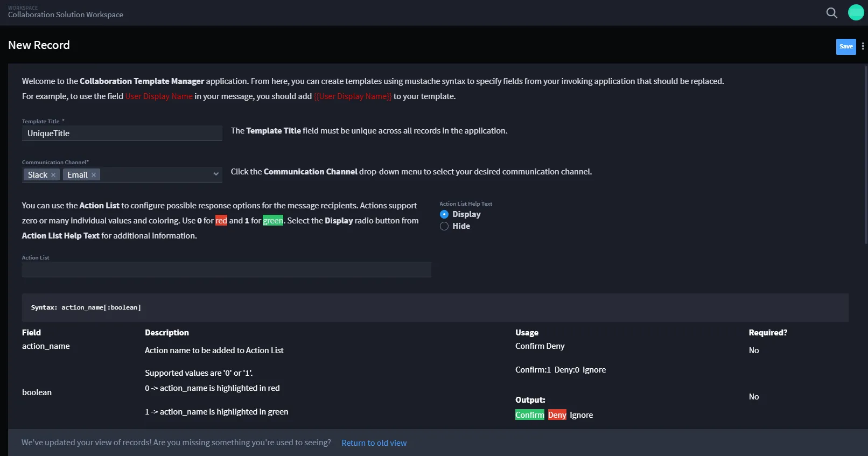This screenshot has height=456, width=868.
Task: Click the red Deny output label
Action: tap(557, 415)
